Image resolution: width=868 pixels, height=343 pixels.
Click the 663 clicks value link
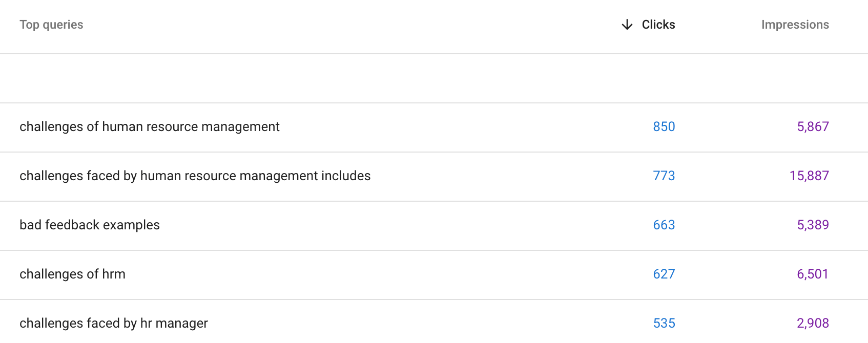point(664,225)
